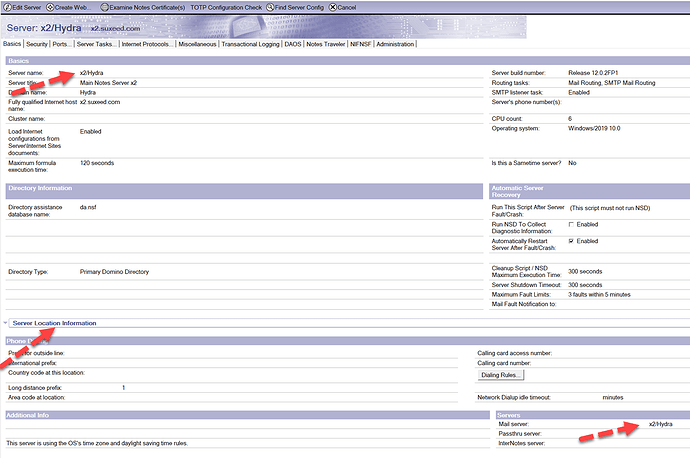690x458 pixels.
Task: Open the Internet Protocols tab
Action: pos(147,44)
